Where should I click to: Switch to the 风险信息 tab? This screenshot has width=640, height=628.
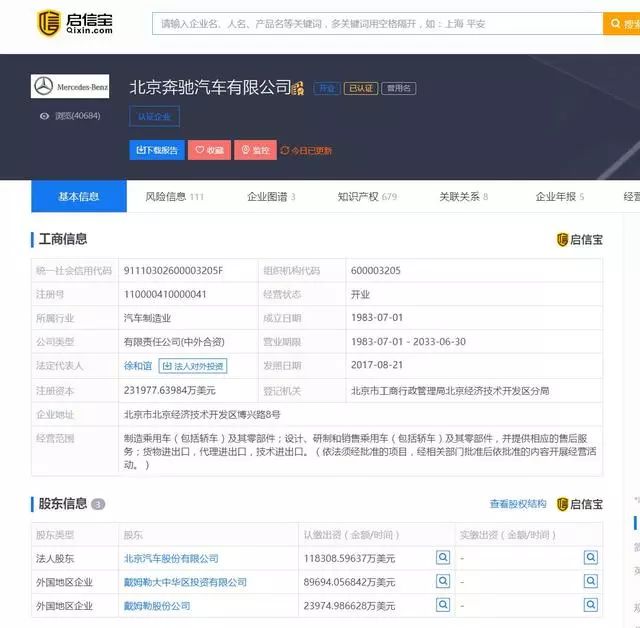174,197
